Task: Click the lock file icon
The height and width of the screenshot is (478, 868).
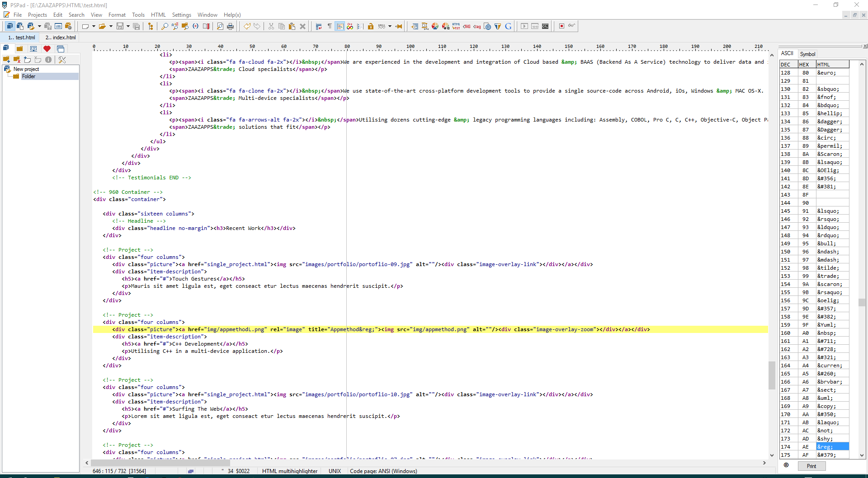Action: (x=371, y=26)
